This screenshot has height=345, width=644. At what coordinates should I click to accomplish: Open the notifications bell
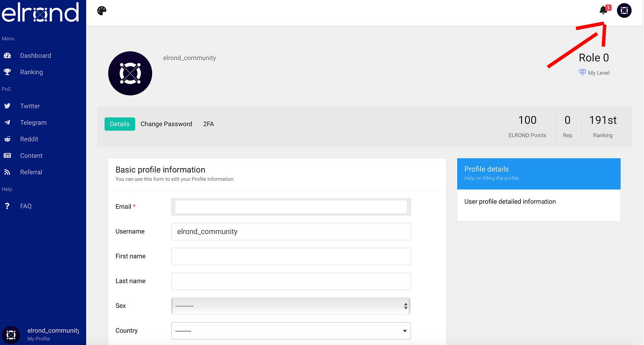click(x=603, y=10)
